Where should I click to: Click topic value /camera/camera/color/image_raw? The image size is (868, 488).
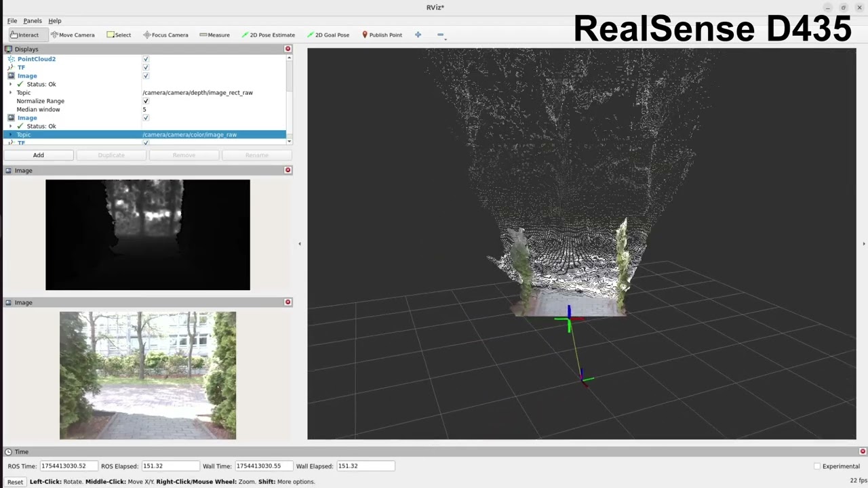189,134
